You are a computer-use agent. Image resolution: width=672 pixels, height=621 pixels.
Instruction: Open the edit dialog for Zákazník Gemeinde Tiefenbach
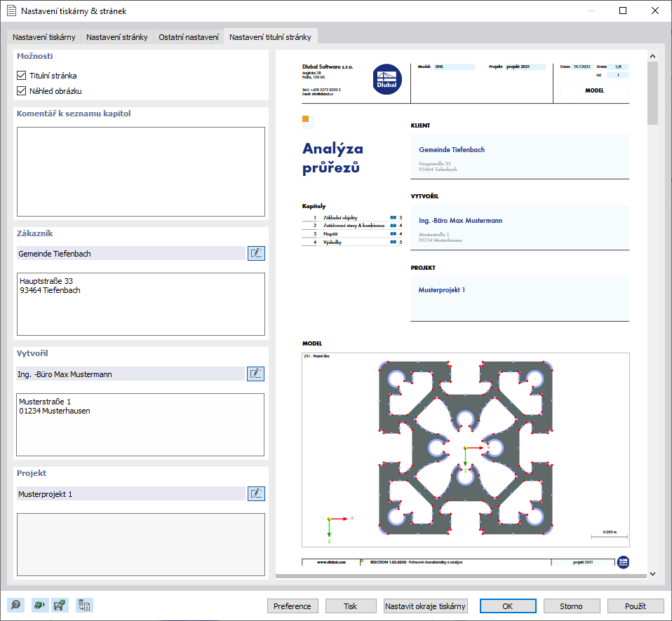point(256,253)
